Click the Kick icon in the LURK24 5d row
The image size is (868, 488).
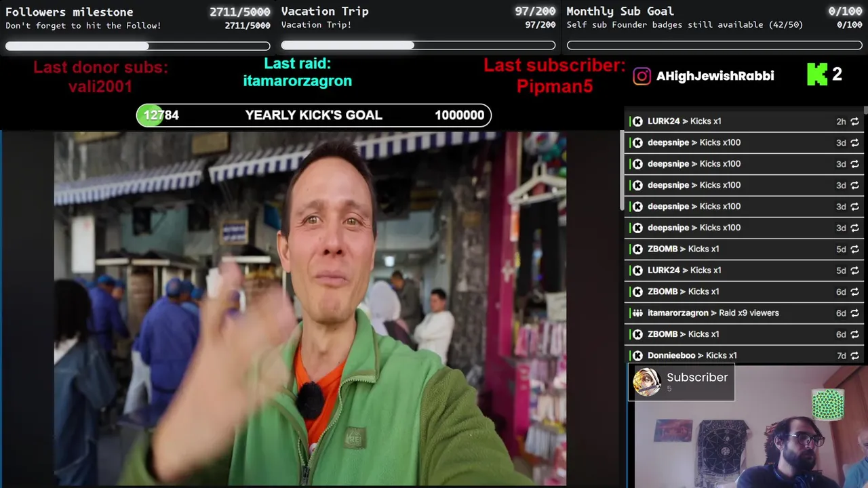tap(637, 270)
